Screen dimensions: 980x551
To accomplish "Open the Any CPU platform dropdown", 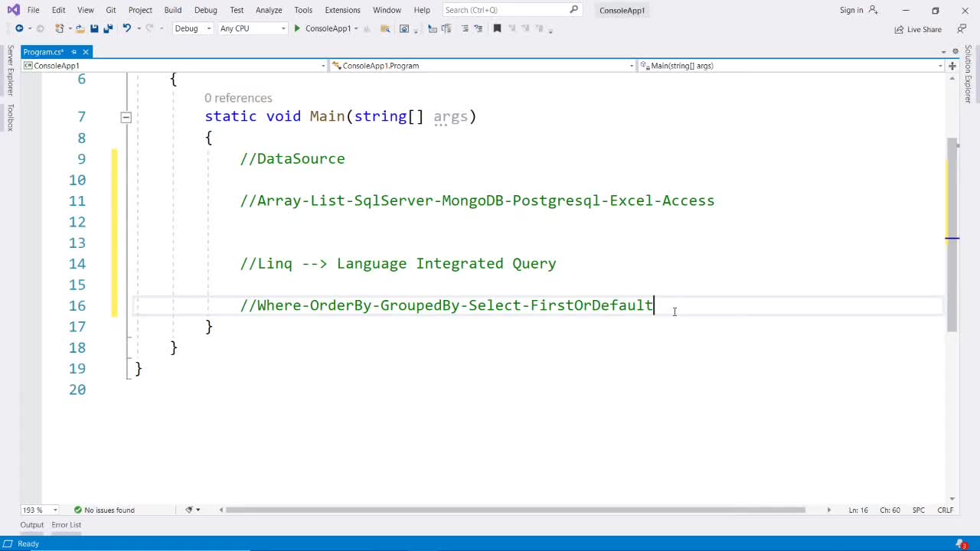I will (252, 28).
